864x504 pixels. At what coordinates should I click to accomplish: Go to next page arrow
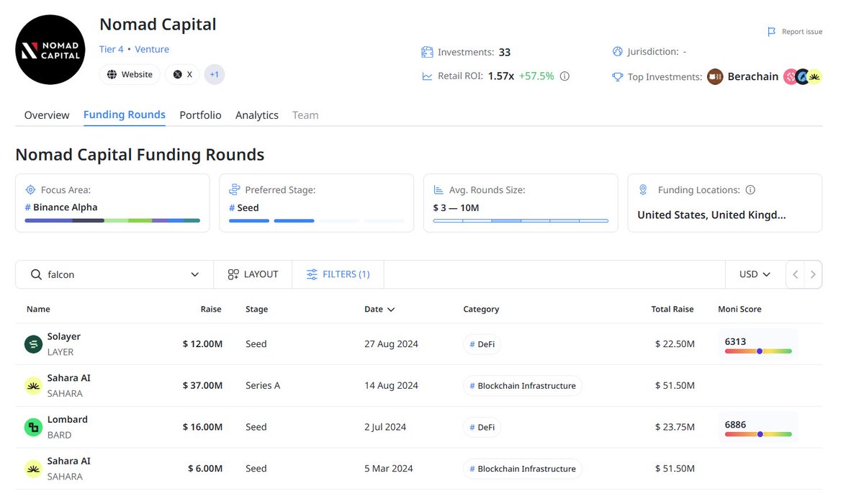813,274
